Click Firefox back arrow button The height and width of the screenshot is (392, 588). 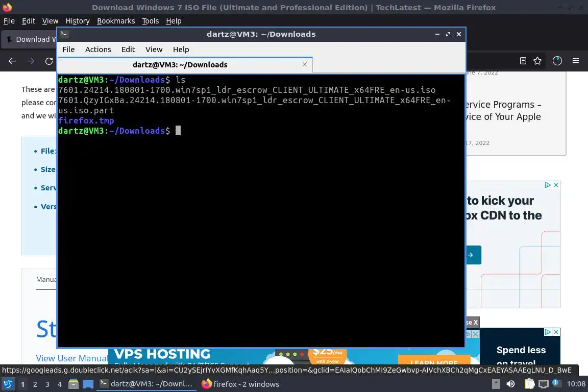(x=12, y=61)
